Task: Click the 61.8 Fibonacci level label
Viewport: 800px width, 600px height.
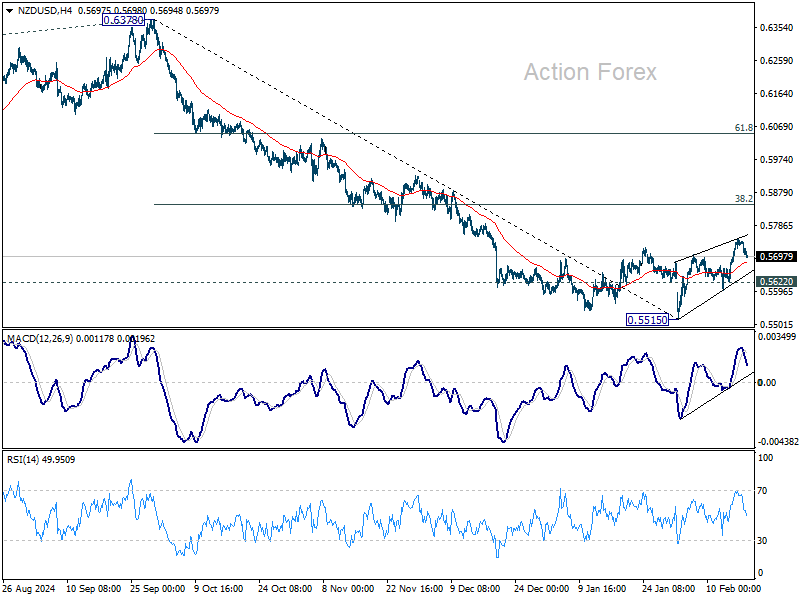Action: (x=743, y=128)
